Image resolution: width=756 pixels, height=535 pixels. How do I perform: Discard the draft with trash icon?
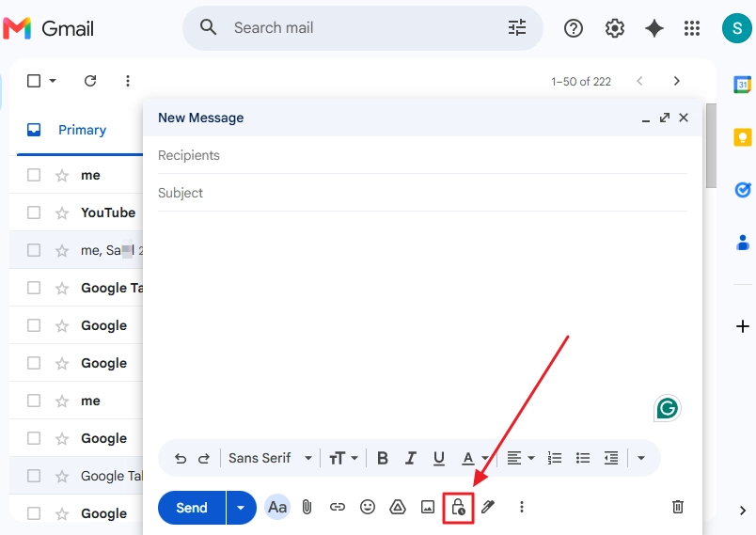677,507
